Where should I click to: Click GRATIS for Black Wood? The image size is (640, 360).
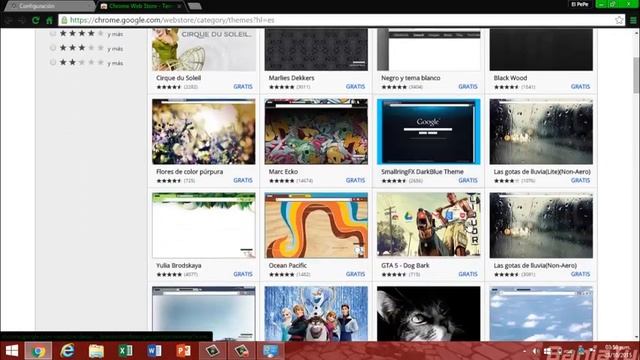point(580,87)
